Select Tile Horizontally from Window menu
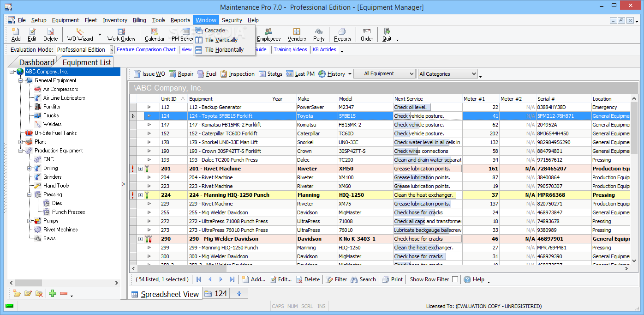This screenshot has width=644, height=315. [224, 50]
